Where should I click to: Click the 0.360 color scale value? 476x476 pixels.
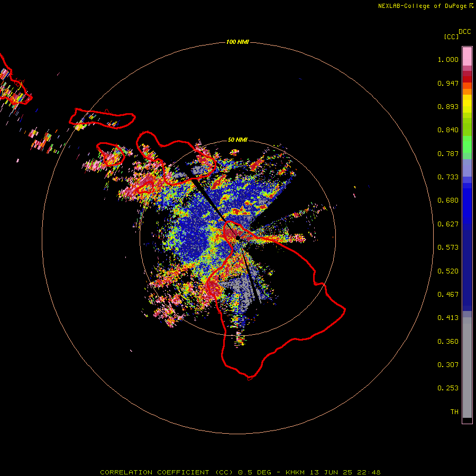(448, 342)
